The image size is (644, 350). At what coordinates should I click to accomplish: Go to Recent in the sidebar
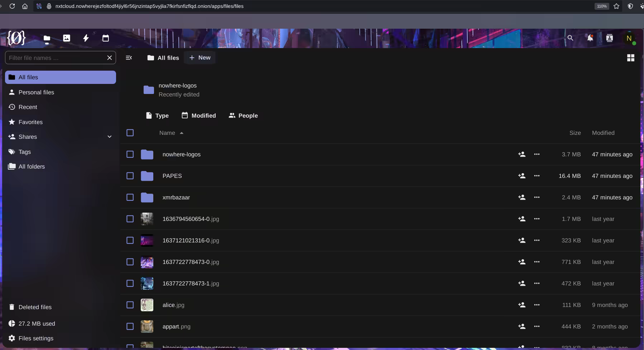[x=28, y=107]
